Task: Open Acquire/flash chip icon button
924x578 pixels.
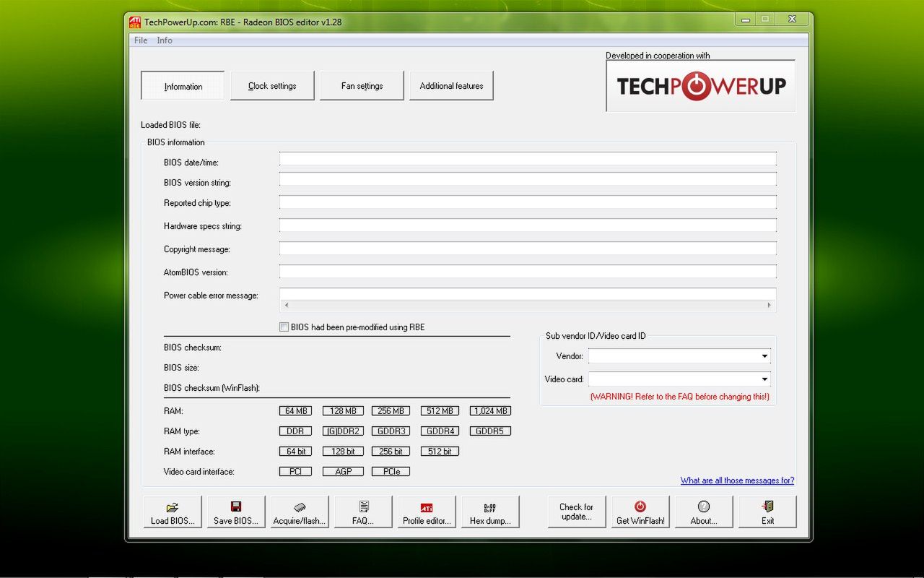Action: point(300,512)
